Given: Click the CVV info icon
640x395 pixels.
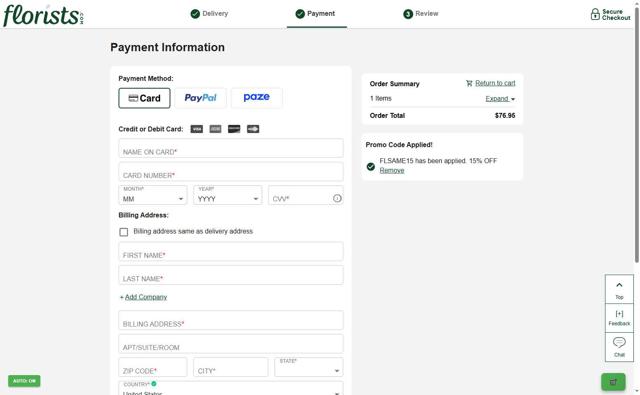Looking at the screenshot, I should coord(337,198).
